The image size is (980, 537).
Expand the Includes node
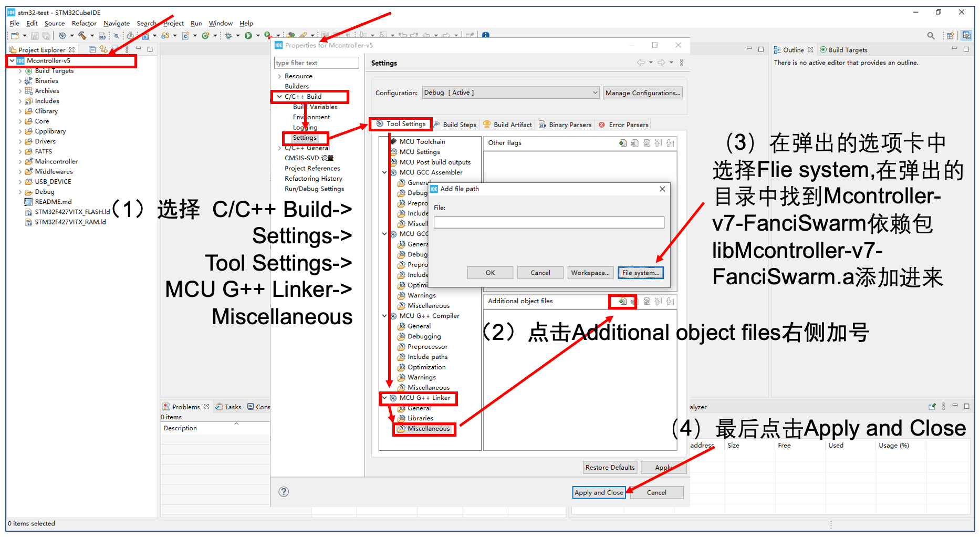20,101
